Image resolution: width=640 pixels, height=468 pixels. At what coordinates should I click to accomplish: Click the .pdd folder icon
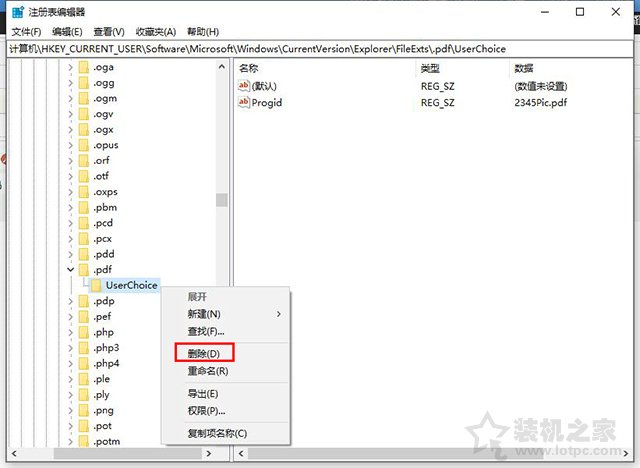tap(84, 254)
